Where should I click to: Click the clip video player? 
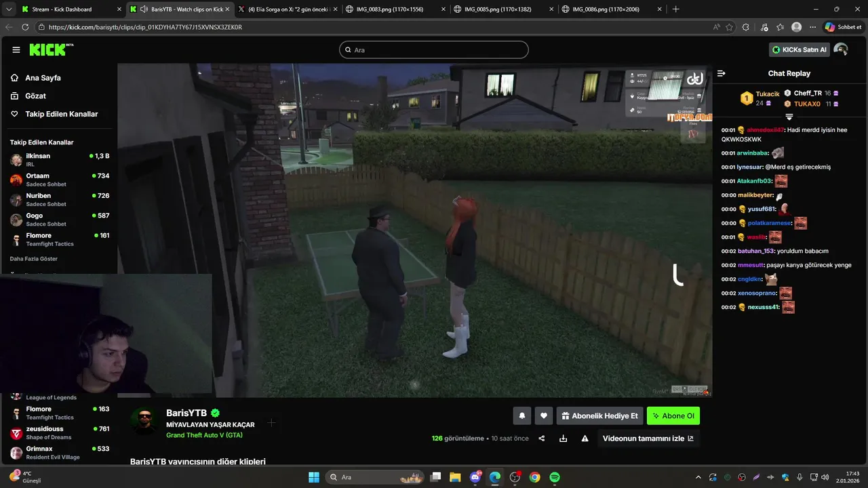point(414,230)
